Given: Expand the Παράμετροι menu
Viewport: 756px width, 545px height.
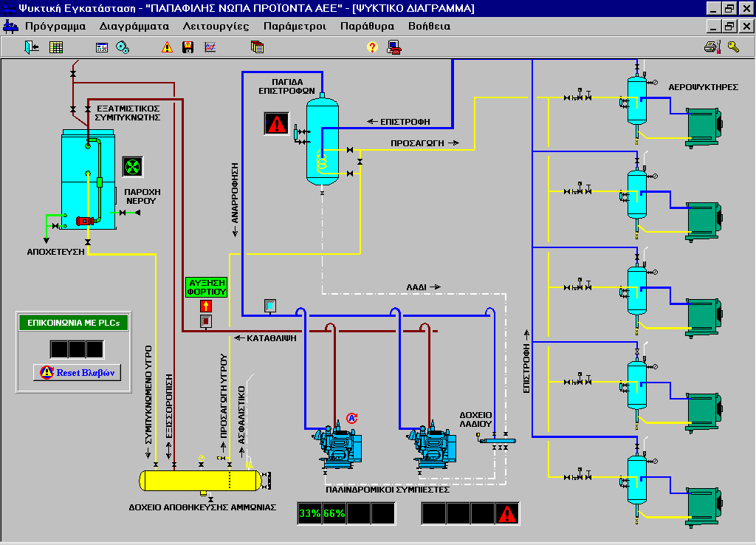Looking at the screenshot, I should pos(295,26).
